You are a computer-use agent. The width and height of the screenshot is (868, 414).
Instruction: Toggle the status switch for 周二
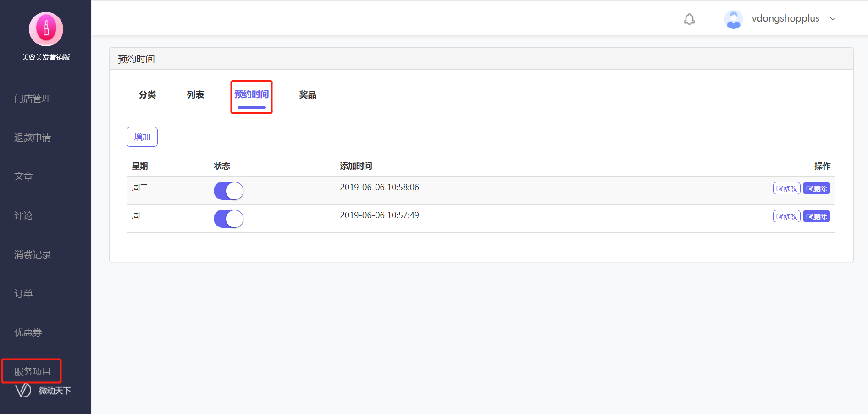pyautogui.click(x=228, y=191)
